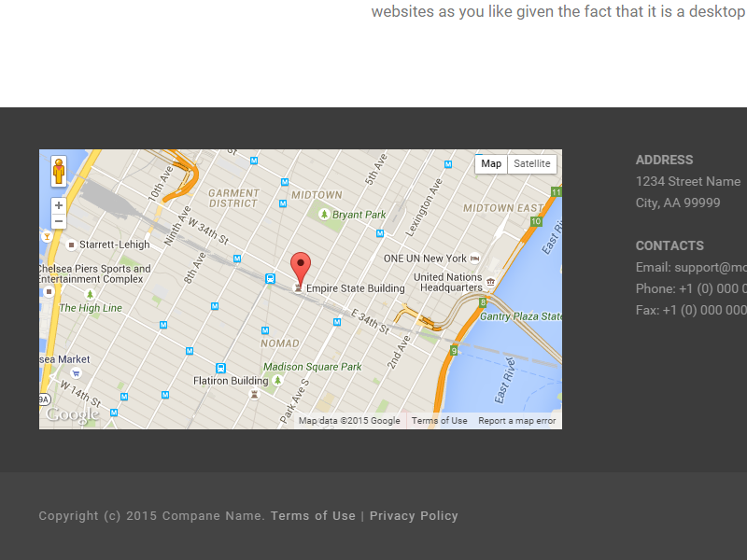The height and width of the screenshot is (560, 747).
Task: Click Report a map error
Action: [517, 421]
